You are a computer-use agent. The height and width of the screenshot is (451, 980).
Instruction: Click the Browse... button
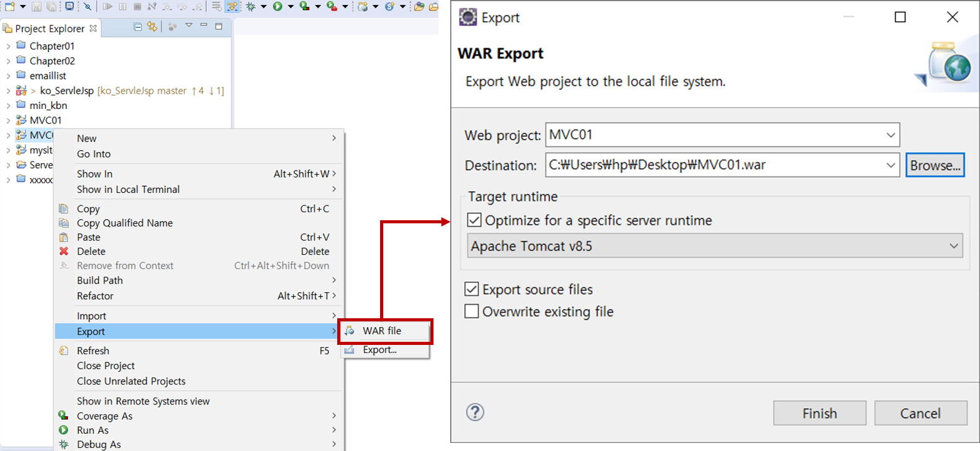point(935,165)
